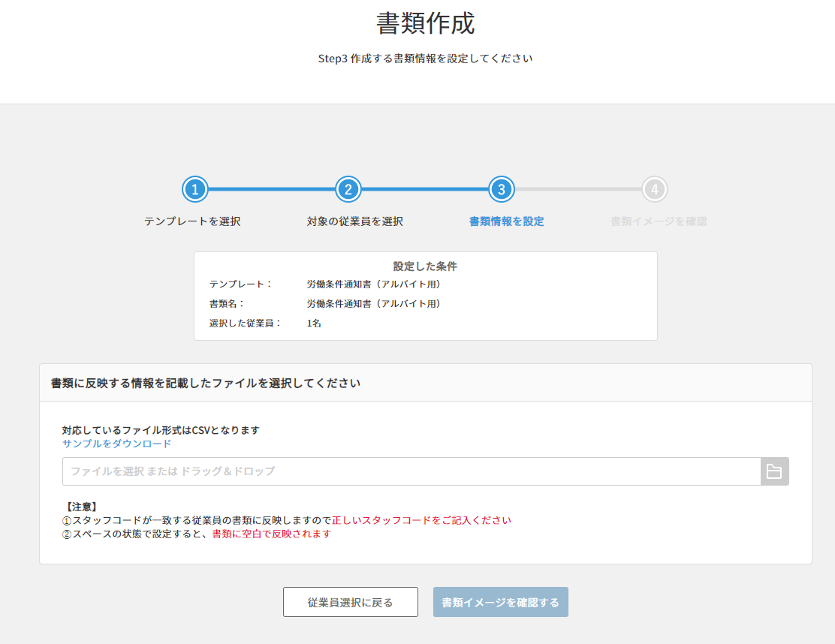Click the ファイルを選択 file input field

point(411,471)
